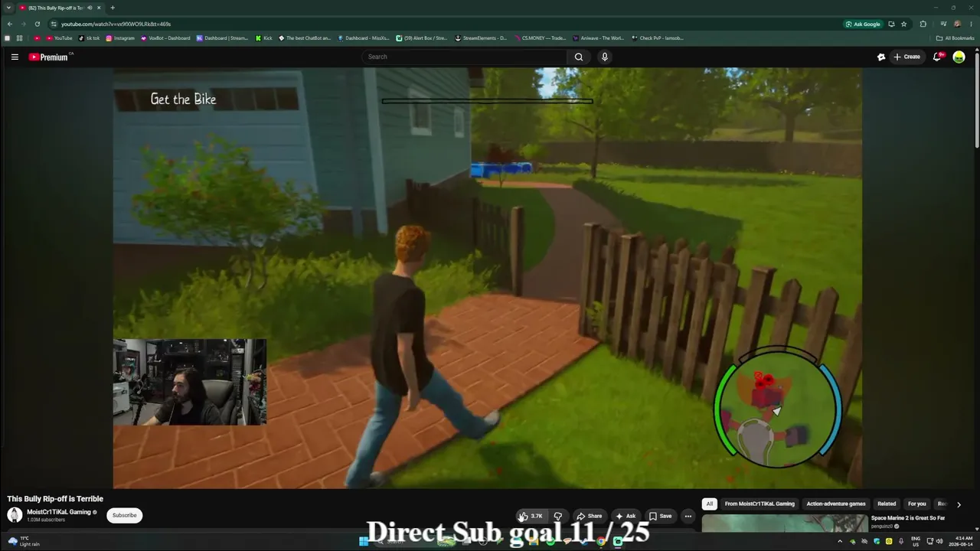Open the CS.MONEY bookmark
Image resolution: width=980 pixels, height=551 pixels.
tap(541, 38)
